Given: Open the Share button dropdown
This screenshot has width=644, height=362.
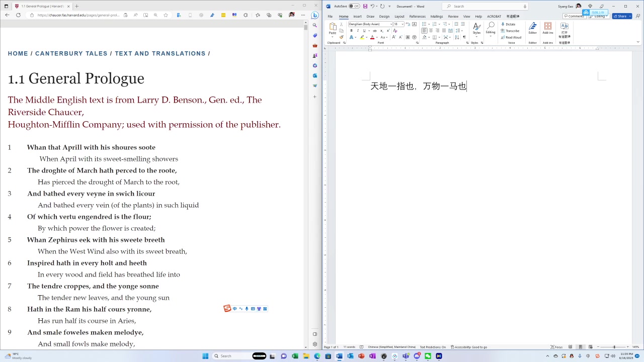Looking at the screenshot, I should tap(629, 16).
